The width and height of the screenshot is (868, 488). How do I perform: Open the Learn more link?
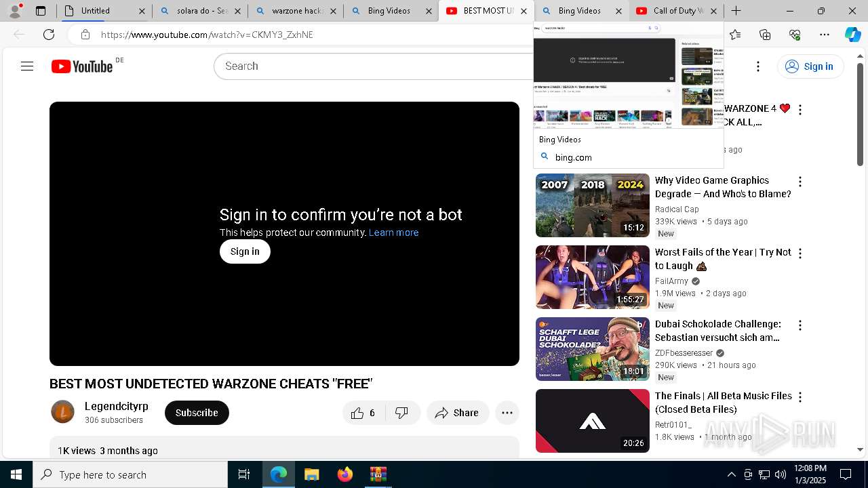point(393,232)
